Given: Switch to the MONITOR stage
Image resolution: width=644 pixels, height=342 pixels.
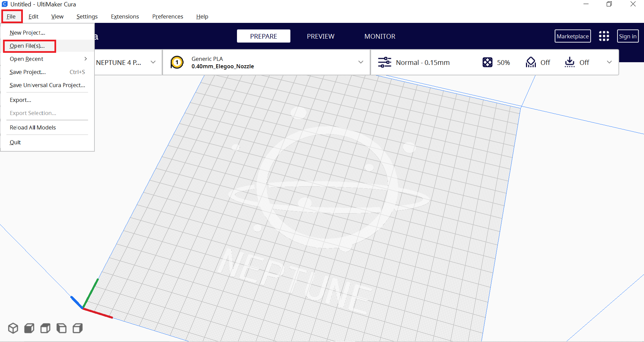Looking at the screenshot, I should pos(380,36).
